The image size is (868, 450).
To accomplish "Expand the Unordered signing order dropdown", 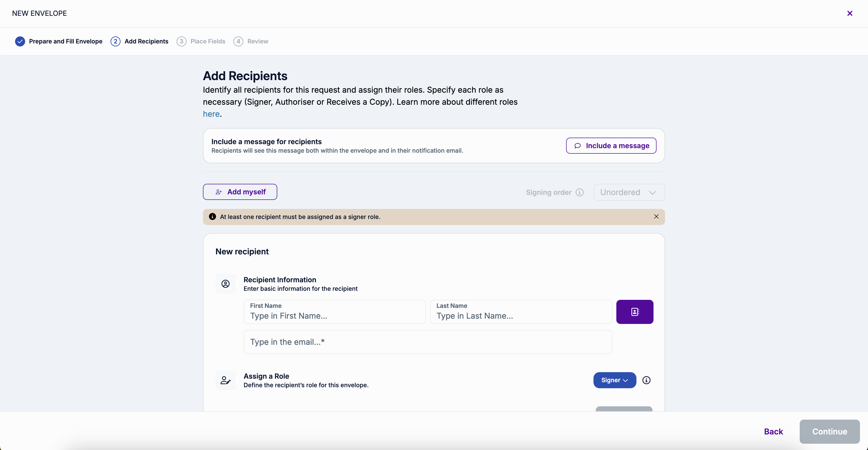I will point(629,192).
